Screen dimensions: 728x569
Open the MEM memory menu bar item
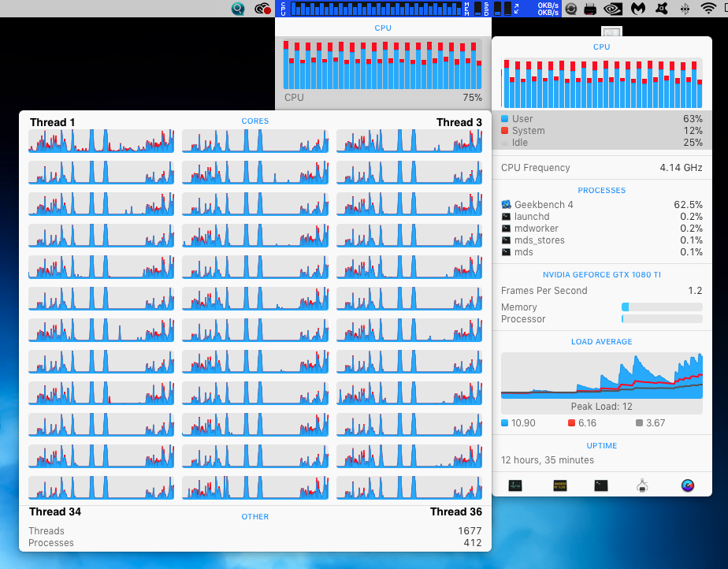point(474,9)
